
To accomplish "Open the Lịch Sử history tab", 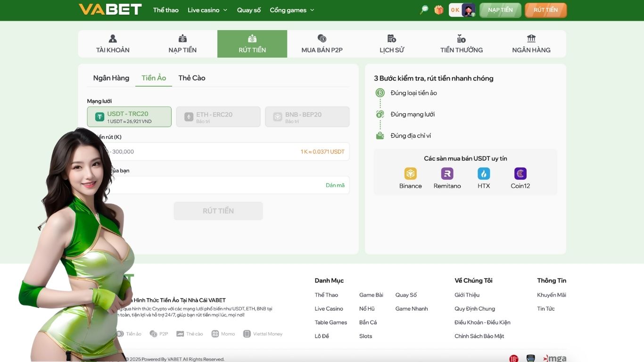I will point(392,44).
